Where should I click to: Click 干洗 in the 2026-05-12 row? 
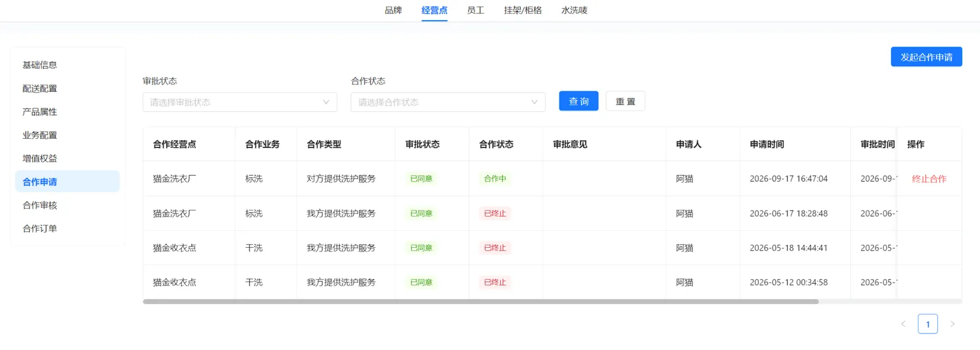[x=254, y=282]
